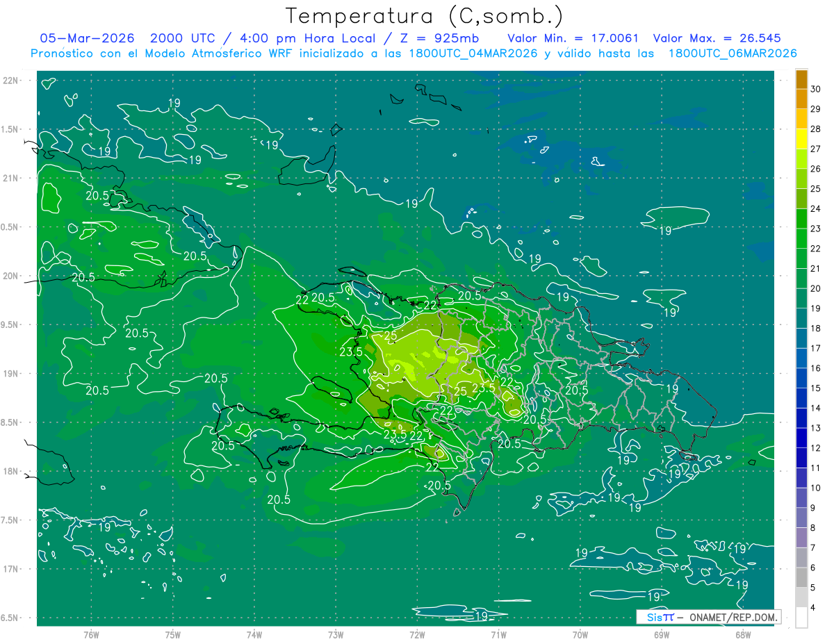The height and width of the screenshot is (644, 834).
Task: Click "Valor Min. = 17.0061" readout
Action: [573, 38]
